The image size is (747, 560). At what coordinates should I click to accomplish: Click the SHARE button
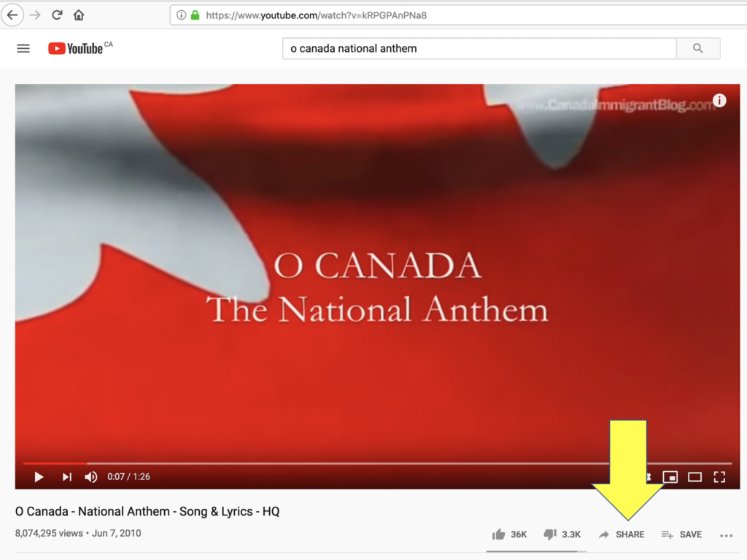622,534
